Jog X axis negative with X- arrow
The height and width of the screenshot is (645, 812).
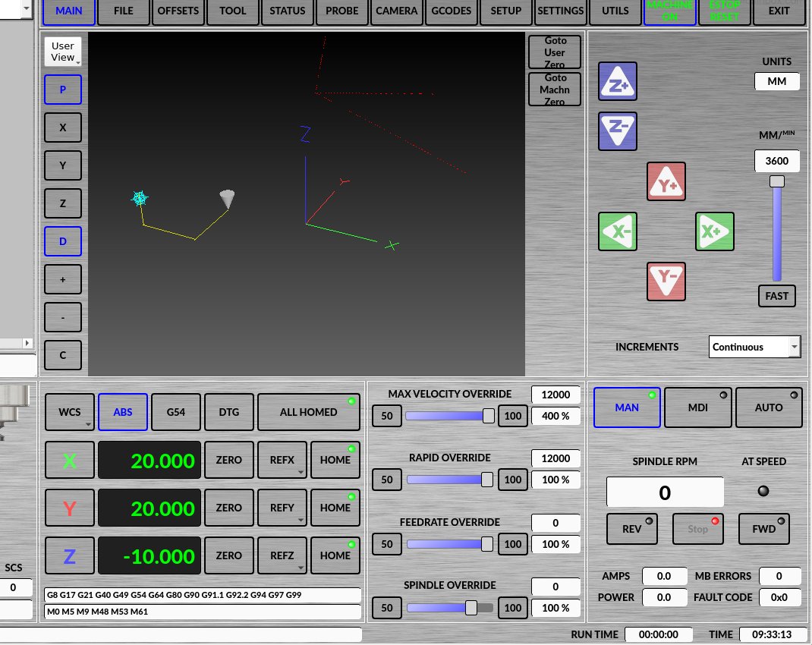617,231
